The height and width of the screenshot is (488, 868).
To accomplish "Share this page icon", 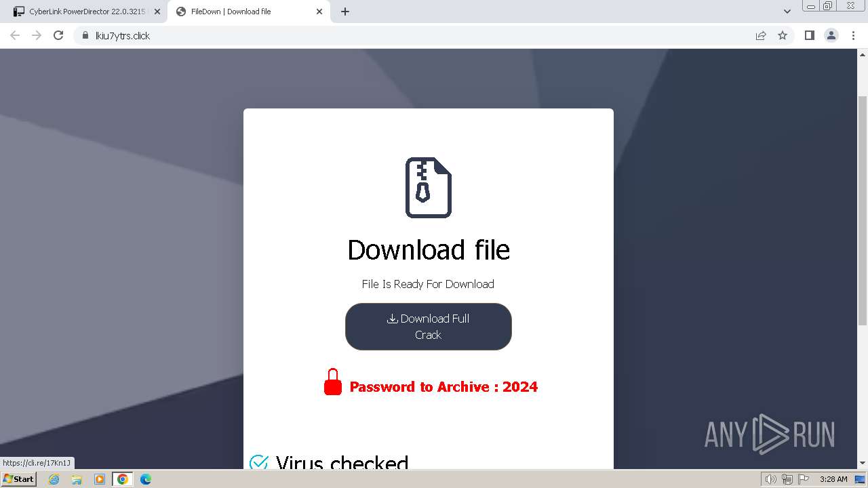I will [761, 35].
